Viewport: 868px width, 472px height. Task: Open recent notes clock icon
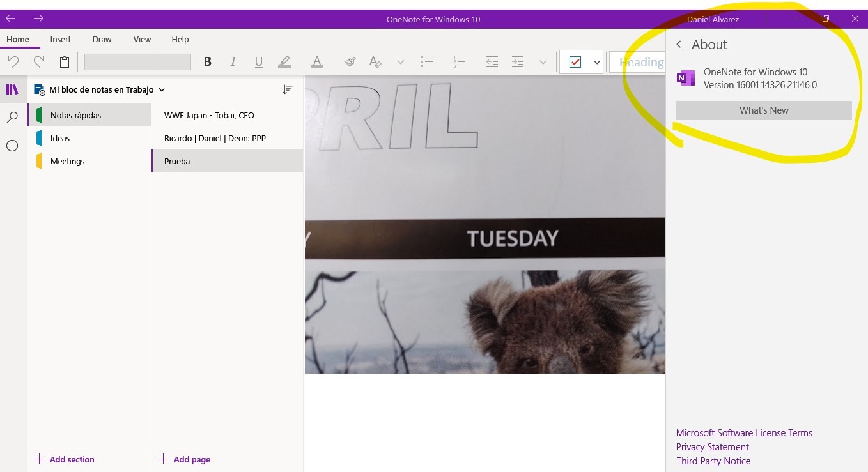click(x=12, y=146)
